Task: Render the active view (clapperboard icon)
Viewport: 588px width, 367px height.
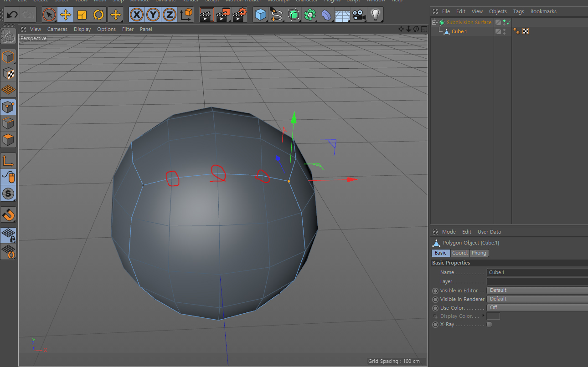Action: [206, 15]
